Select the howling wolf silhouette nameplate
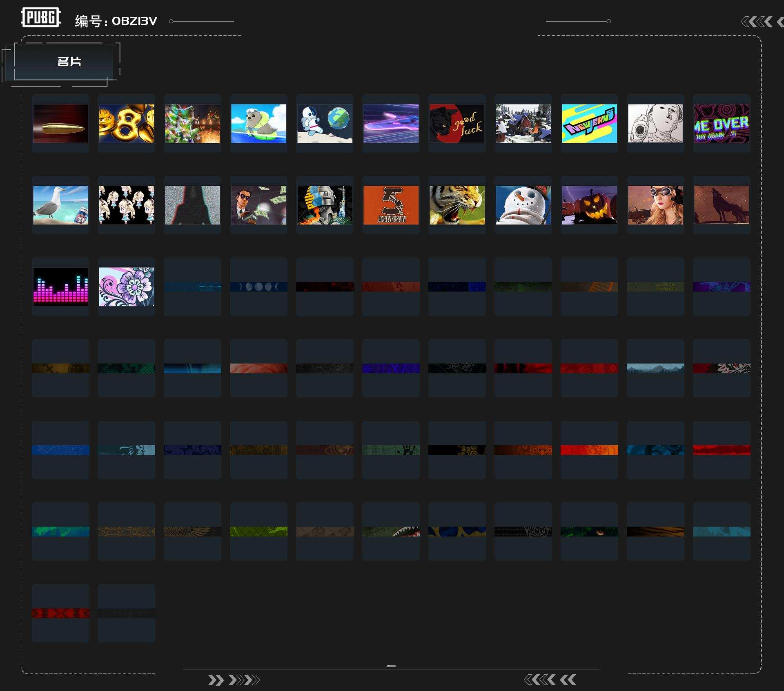Viewport: 784px width, 691px height. (x=722, y=205)
